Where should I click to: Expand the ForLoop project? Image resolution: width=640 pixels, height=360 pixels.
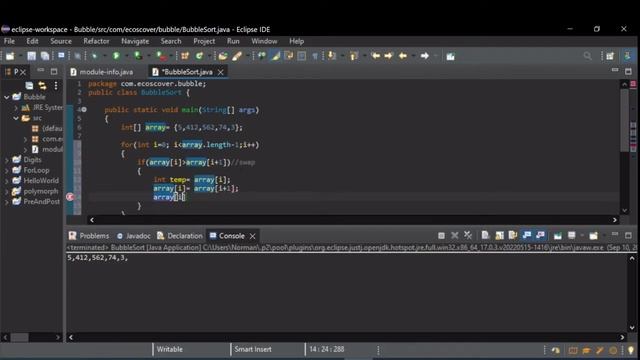point(7,171)
